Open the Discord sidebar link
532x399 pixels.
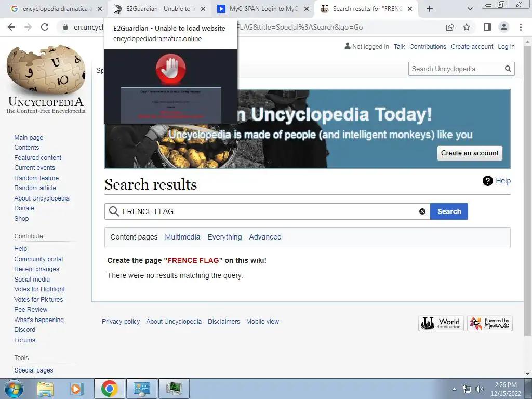click(x=24, y=329)
